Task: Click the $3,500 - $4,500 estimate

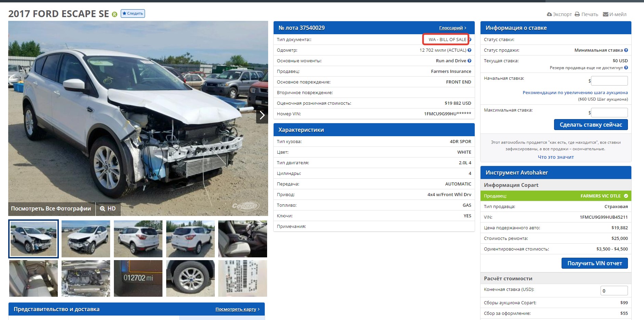Action: click(x=612, y=249)
